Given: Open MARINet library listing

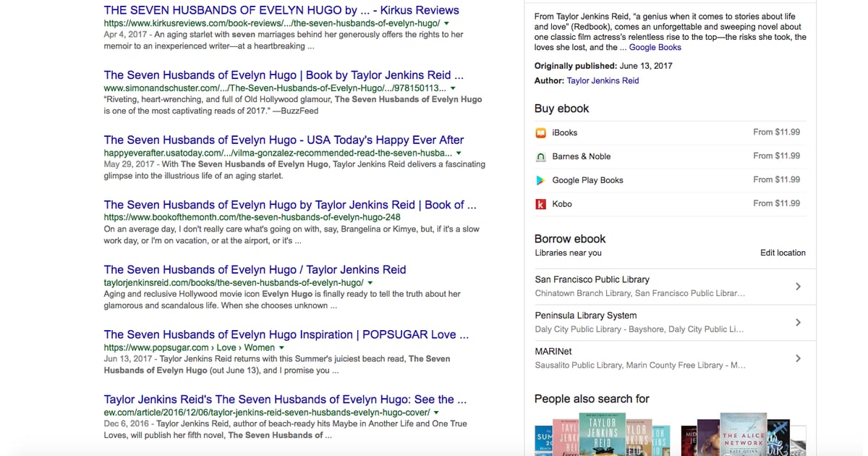Looking at the screenshot, I should tap(671, 358).
